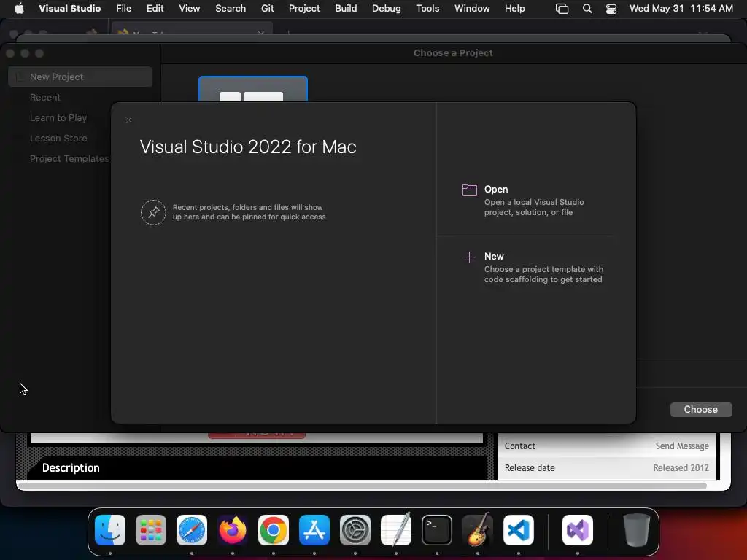
Task: Open the Apple menu
Action: (19, 8)
